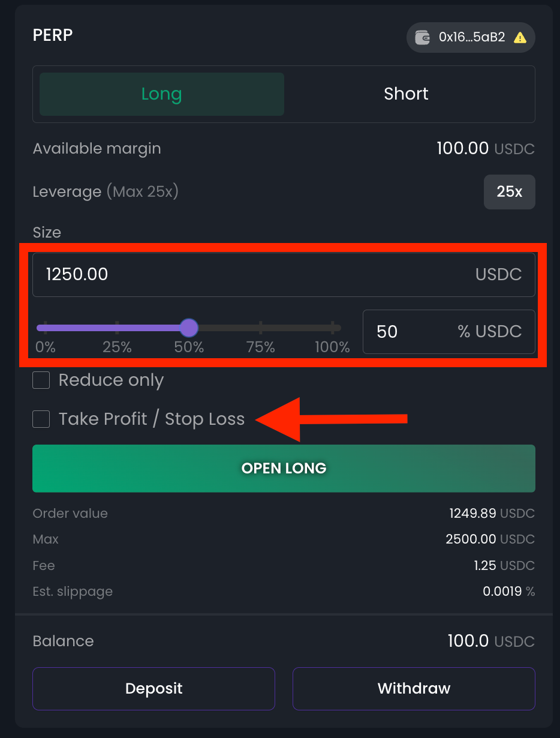The height and width of the screenshot is (738, 560).
Task: Open wallet address 0x16...5aB2 menu
Action: (x=471, y=37)
